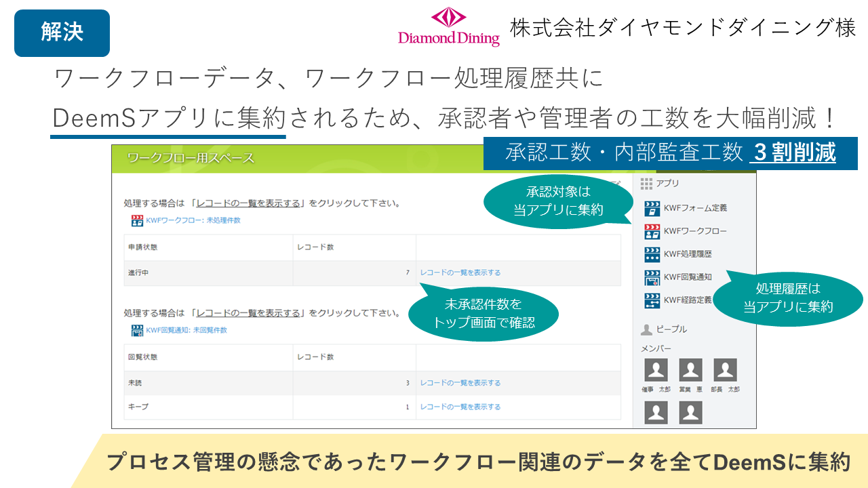Open the KWF経路定義 app icon
The height and width of the screenshot is (488, 868).
tap(652, 300)
